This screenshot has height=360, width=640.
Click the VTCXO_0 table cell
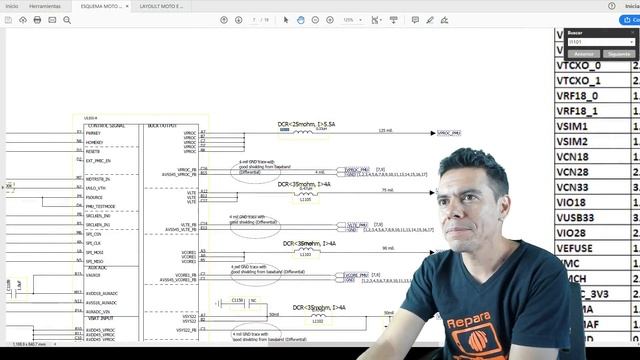(x=593, y=65)
